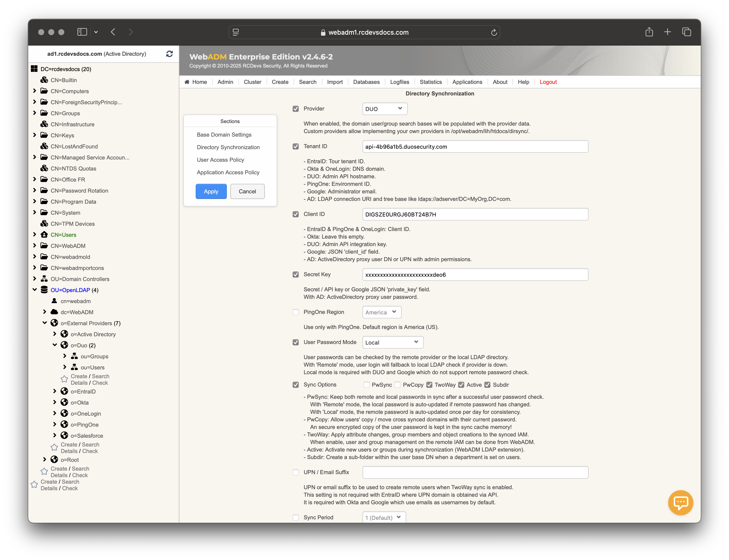
Task: Open the Statistics menu
Action: 431,82
